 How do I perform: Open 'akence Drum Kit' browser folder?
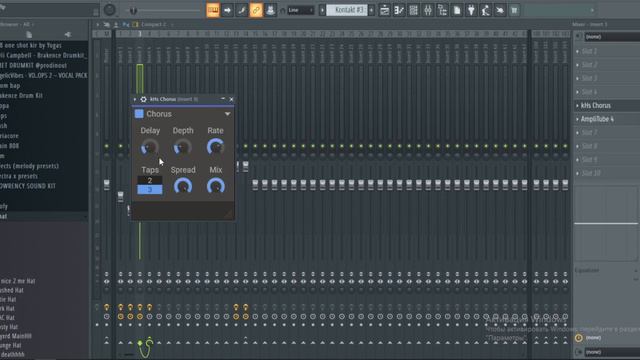22,96
